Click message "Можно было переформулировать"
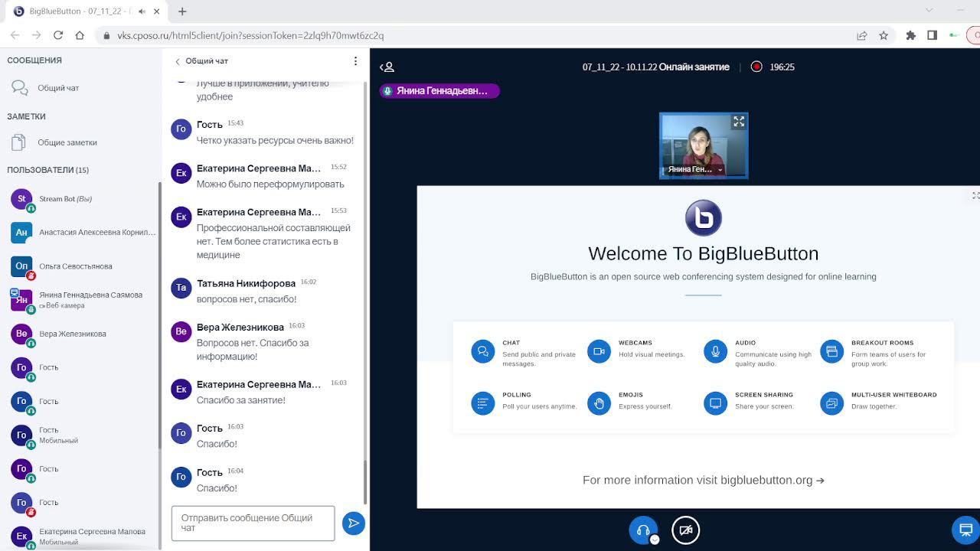This screenshot has width=980, height=551. (x=270, y=184)
